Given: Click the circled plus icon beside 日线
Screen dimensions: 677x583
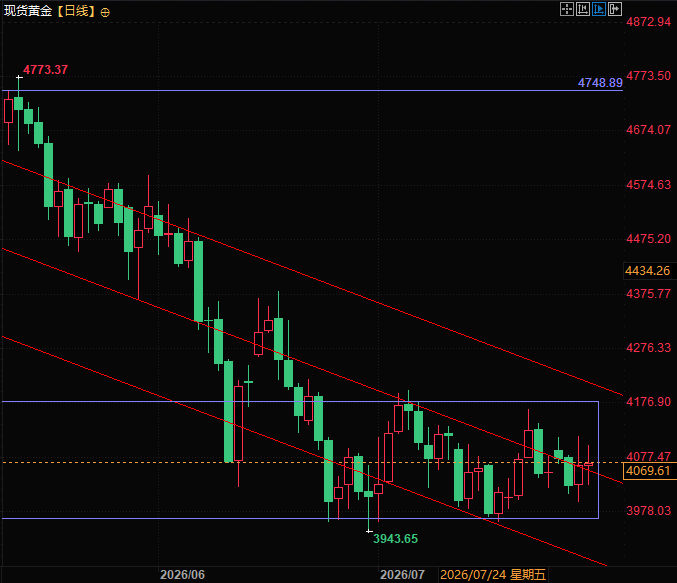Looking at the screenshot, I should 105,13.
